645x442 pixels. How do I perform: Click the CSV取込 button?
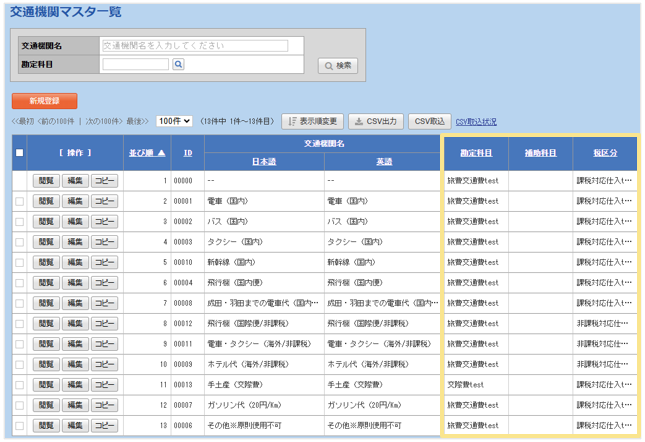point(430,121)
